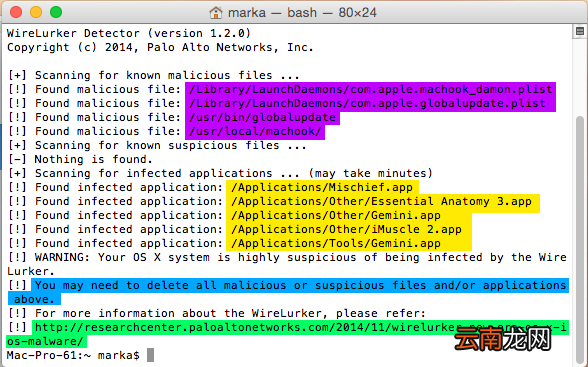Click the 'WARNING: Your OS X system' line
The width and height of the screenshot is (588, 367).
pyautogui.click(x=287, y=264)
